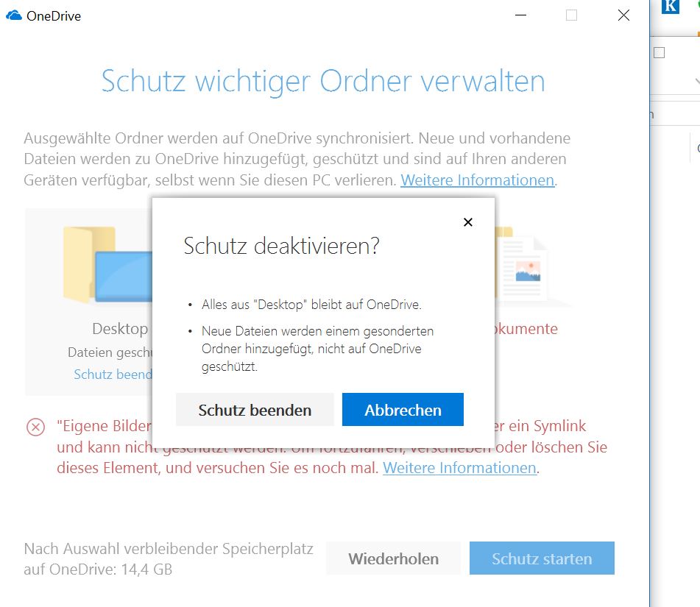Click the Wiederholen button
This screenshot has width=700, height=607.
click(x=393, y=558)
